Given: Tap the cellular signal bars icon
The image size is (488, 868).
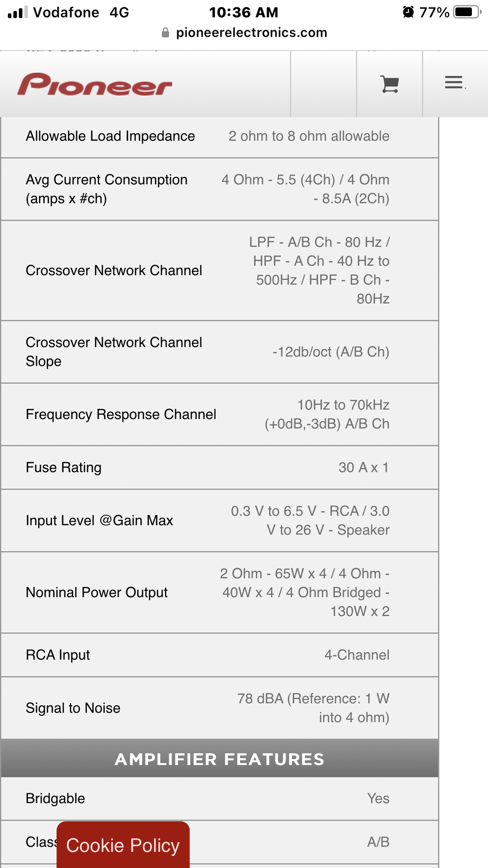Looking at the screenshot, I should click(x=17, y=12).
